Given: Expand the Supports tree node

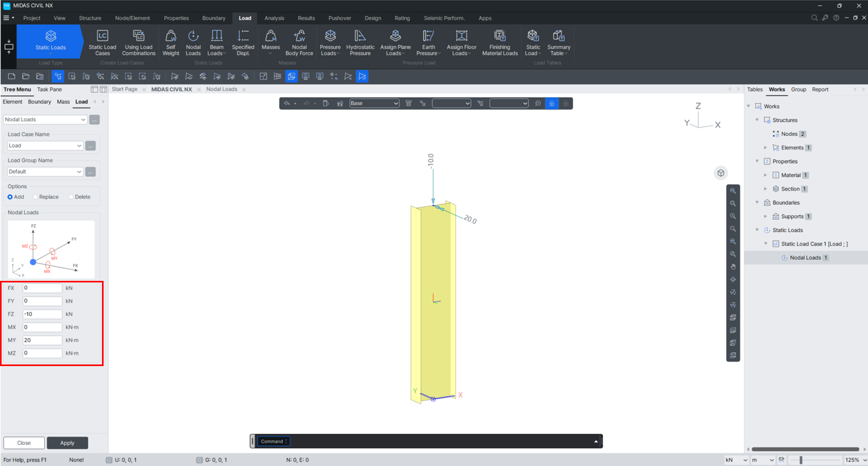Looking at the screenshot, I should coord(765,216).
